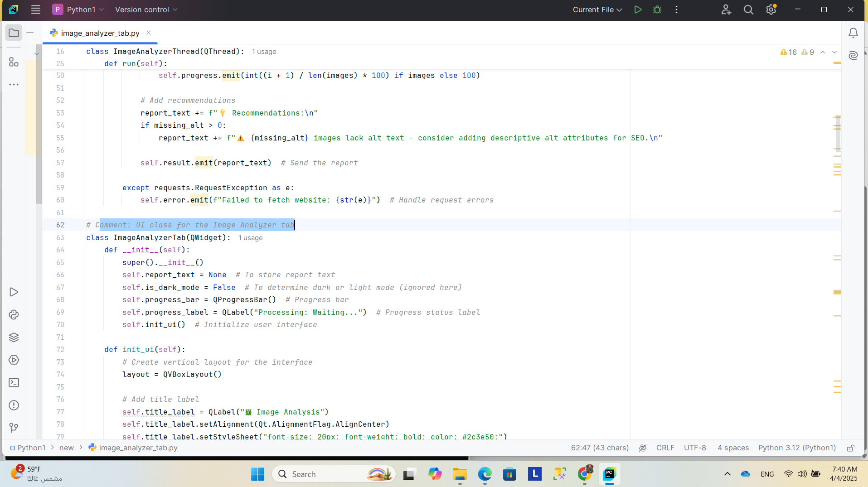This screenshot has height=487, width=868.
Task: Open the Git version control tool window
Action: [x=14, y=428]
